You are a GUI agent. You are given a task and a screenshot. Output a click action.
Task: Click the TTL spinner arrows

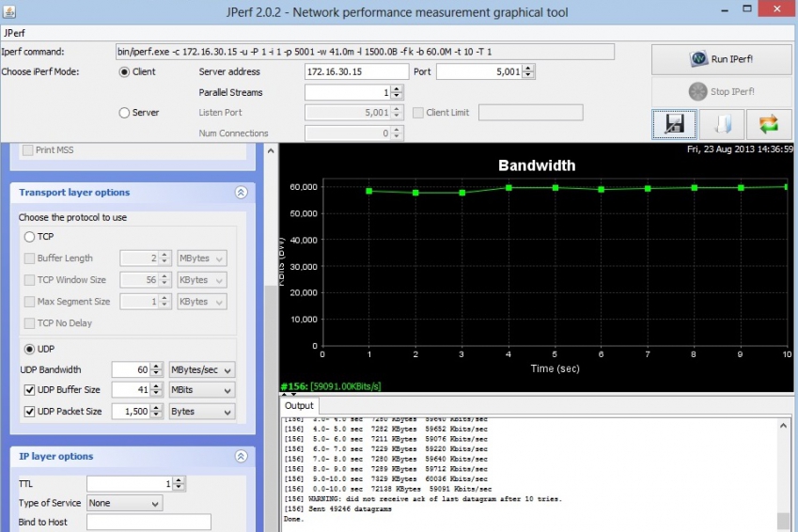coord(179,484)
